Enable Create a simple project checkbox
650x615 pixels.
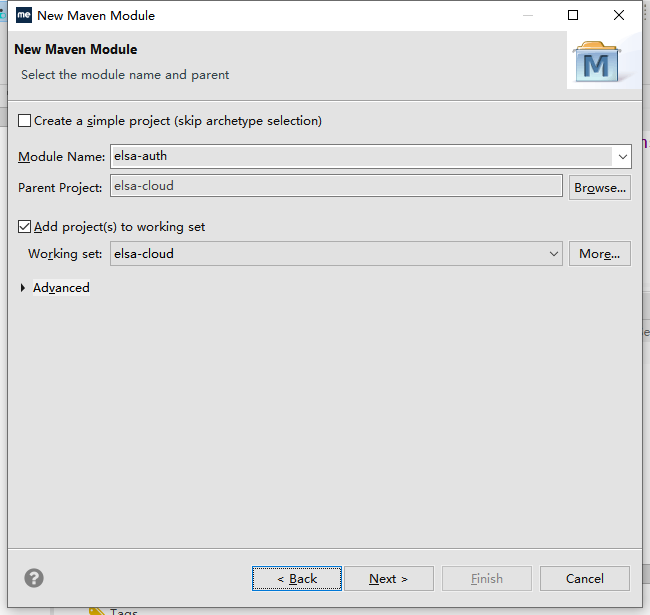coord(24,121)
